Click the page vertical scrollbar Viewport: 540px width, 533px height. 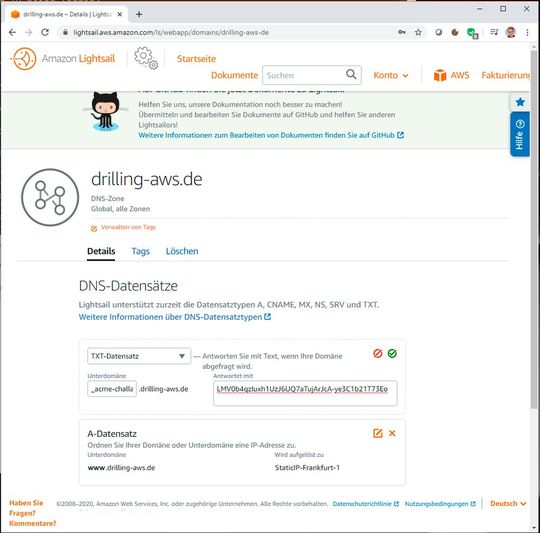(x=533, y=229)
